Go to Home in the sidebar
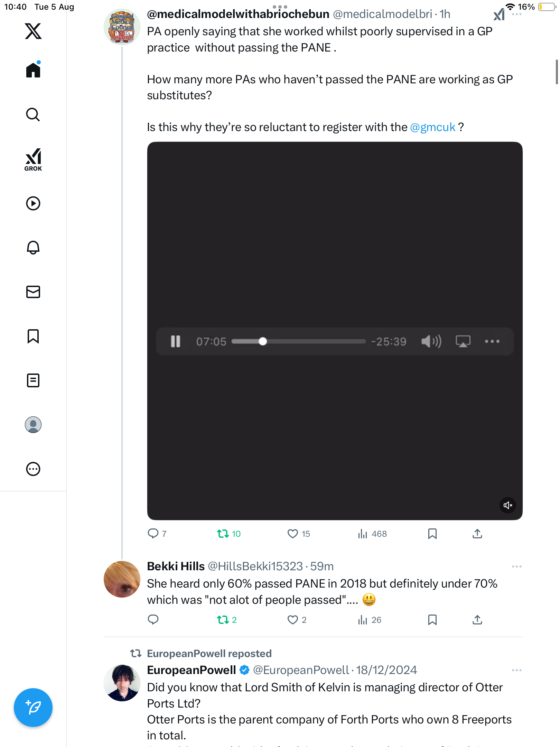 [33, 70]
